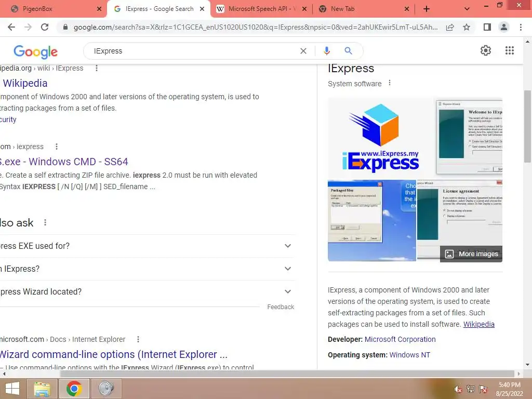Open the iExpress logo image
532x399 pixels.
(x=381, y=138)
